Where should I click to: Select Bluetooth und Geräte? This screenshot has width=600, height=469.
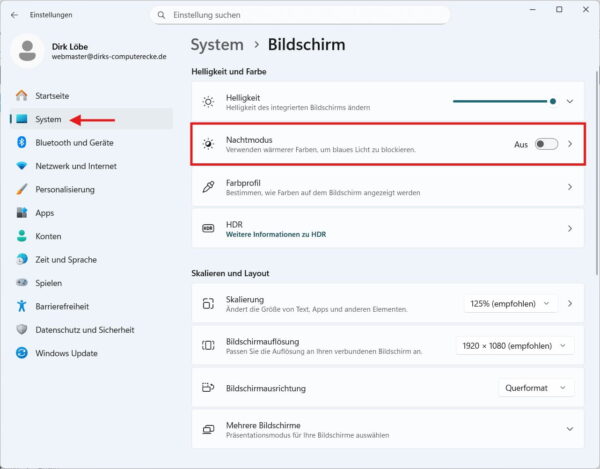(x=91, y=143)
